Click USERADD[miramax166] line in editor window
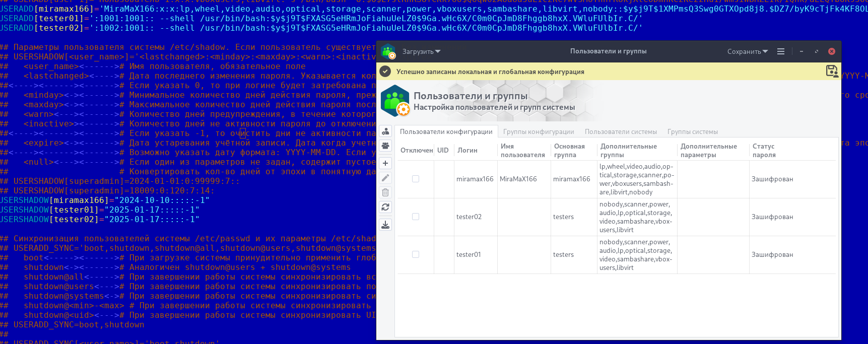The height and width of the screenshot is (344, 868). coord(434,9)
